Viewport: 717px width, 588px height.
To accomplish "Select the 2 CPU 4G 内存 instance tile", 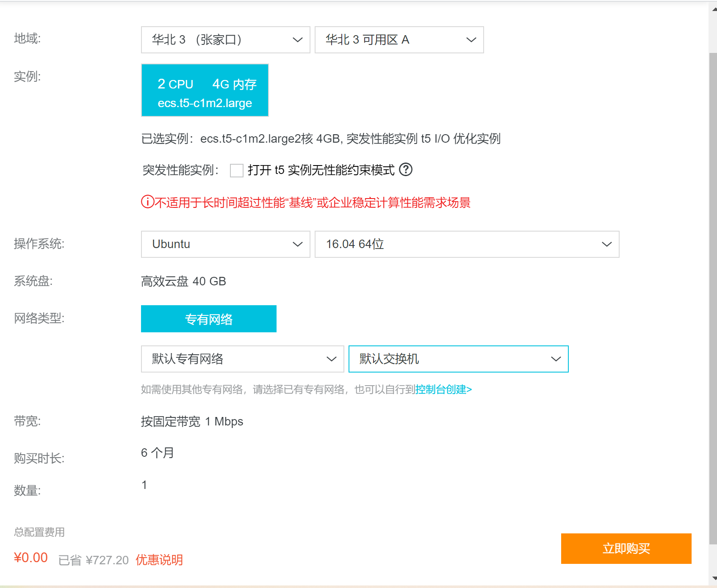I will [205, 90].
